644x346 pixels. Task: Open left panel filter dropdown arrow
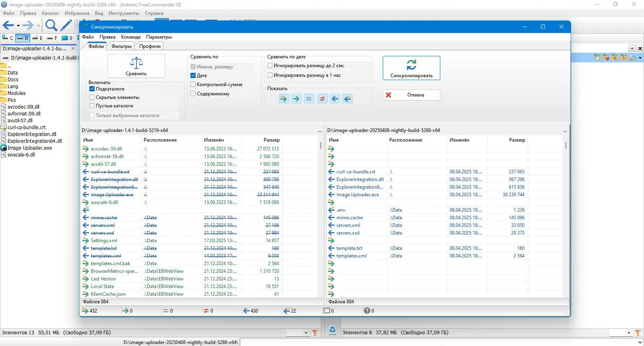click(x=306, y=333)
